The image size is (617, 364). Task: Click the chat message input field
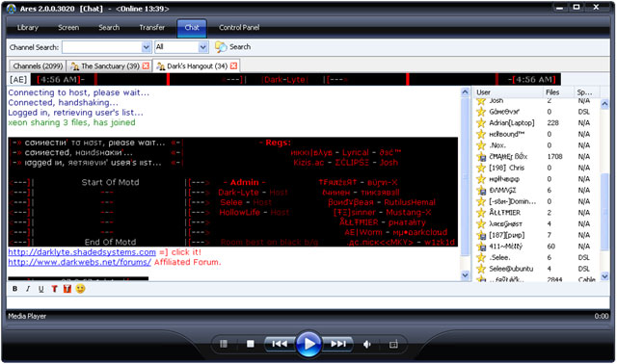(308, 303)
